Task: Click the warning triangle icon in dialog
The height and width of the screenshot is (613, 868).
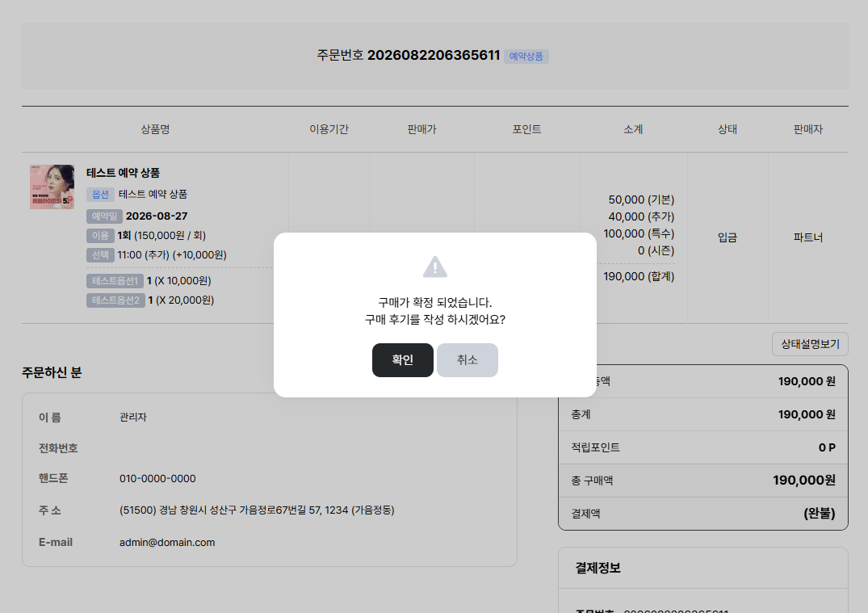Action: [435, 267]
